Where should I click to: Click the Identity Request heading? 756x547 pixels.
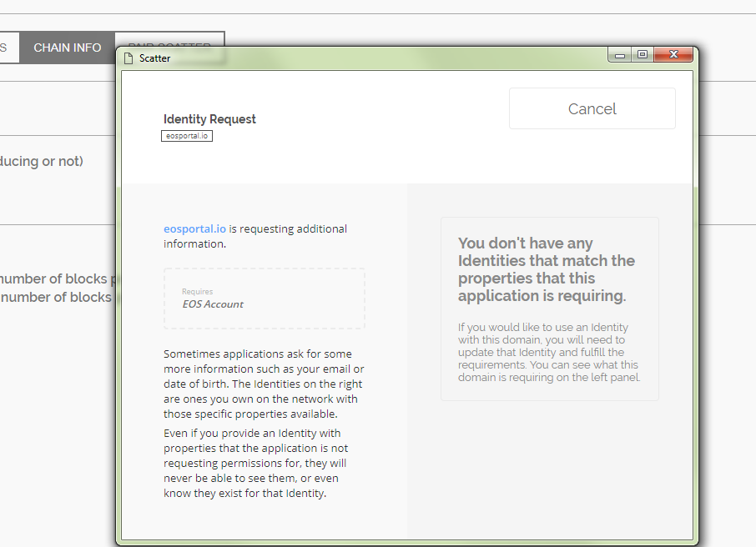209,119
